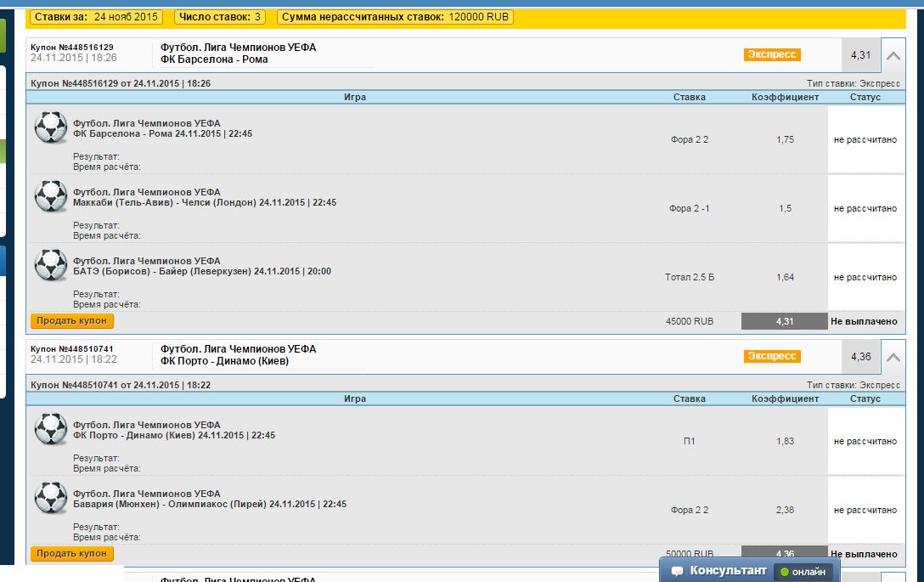Image resolution: width=924 pixels, height=582 pixels.
Task: Click Тип ставки: Экспресс label in first coupon
Action: 854,84
